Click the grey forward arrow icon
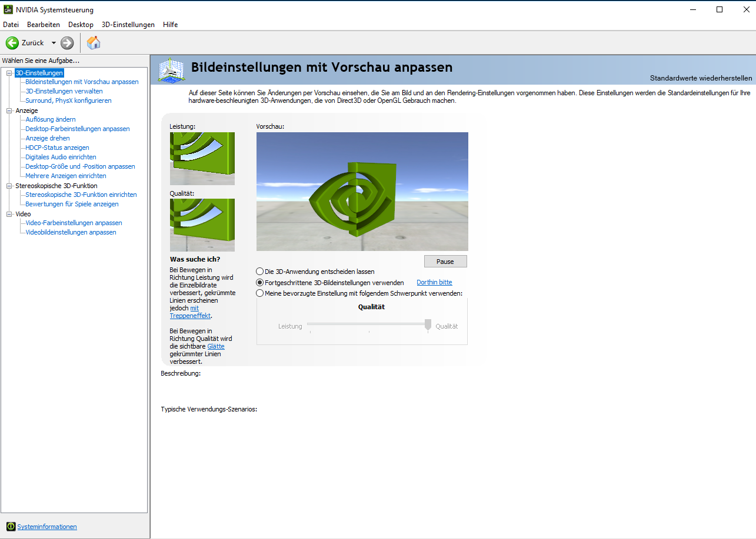The width and height of the screenshot is (756, 539). point(67,43)
